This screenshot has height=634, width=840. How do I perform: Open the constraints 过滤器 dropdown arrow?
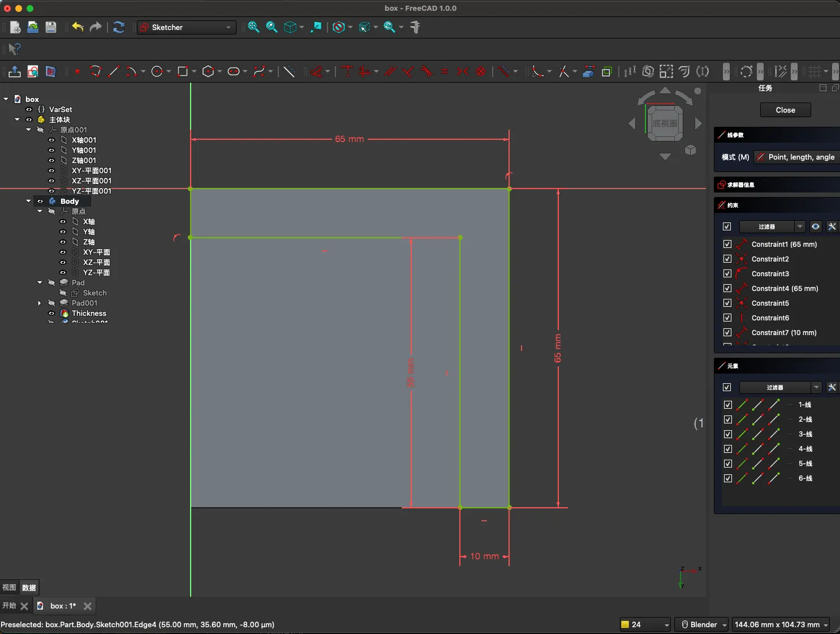[x=800, y=226]
